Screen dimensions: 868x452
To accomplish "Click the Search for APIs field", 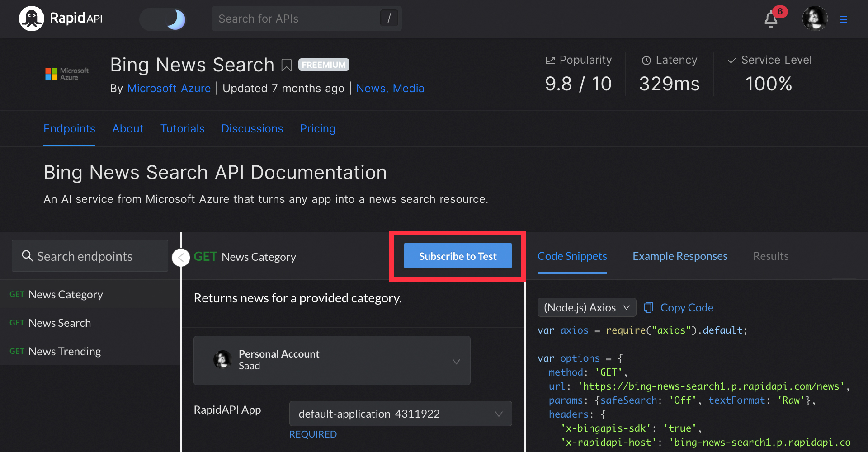I will point(307,19).
